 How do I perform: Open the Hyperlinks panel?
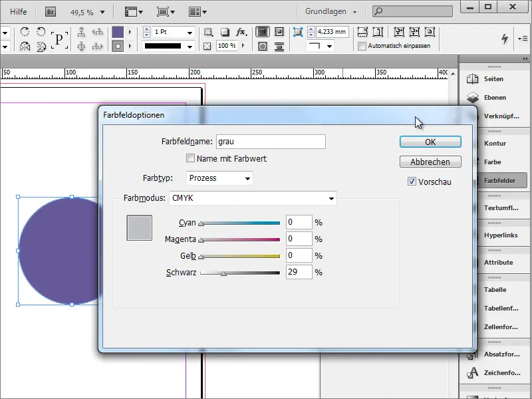(x=502, y=235)
